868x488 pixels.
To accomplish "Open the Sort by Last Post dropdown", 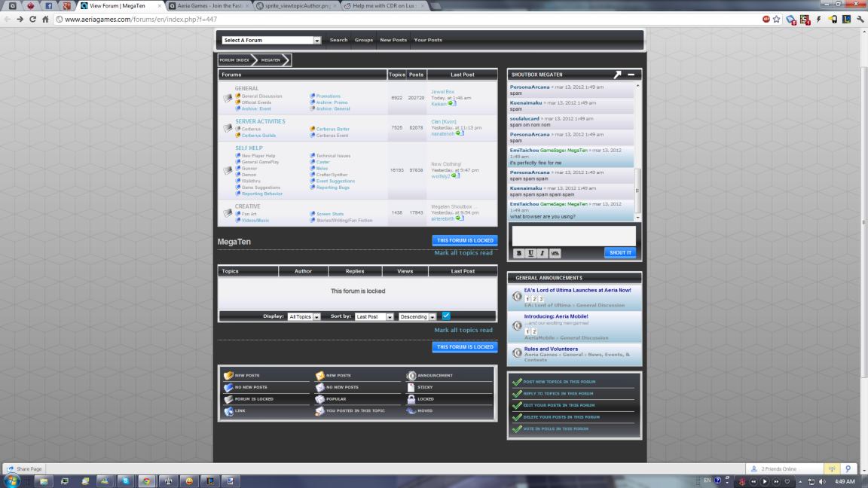I will [374, 316].
